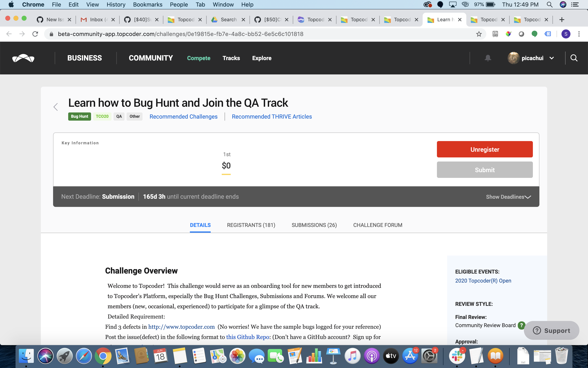
Task: Click the Submit button
Action: click(485, 170)
